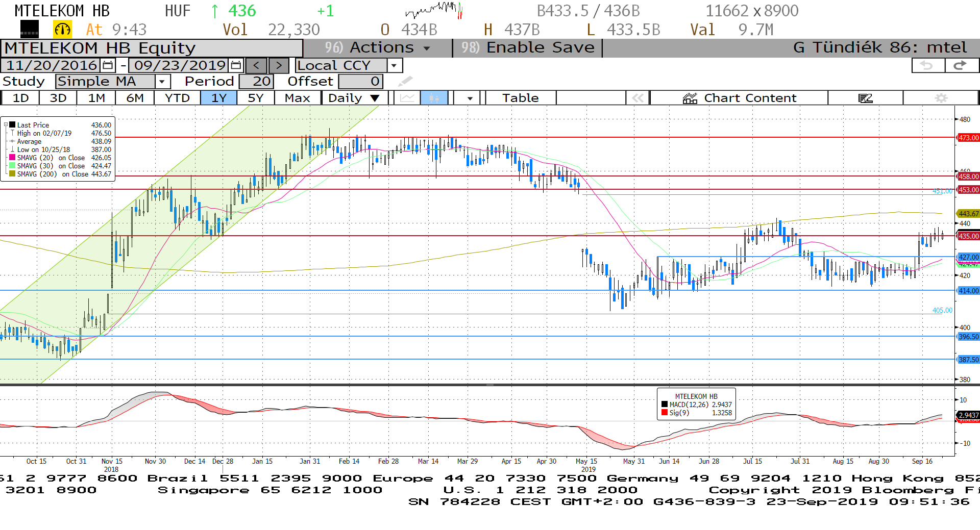This screenshot has width=980, height=530.
Task: Select the 5Y range tab
Action: (256, 98)
